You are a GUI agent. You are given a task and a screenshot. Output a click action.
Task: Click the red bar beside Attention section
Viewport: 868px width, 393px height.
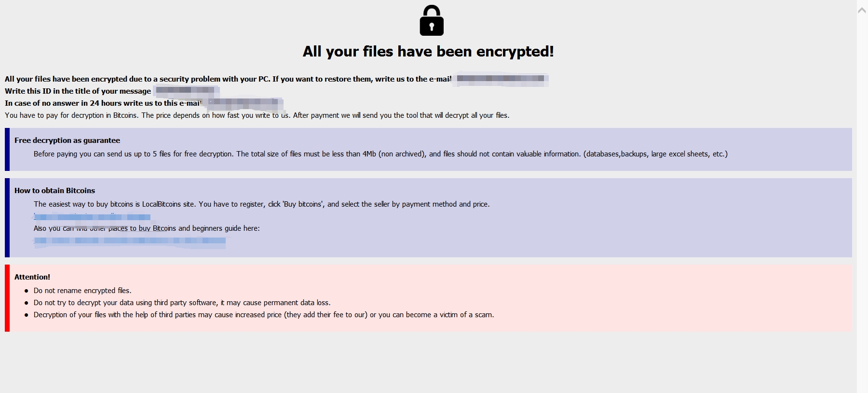click(x=7, y=298)
